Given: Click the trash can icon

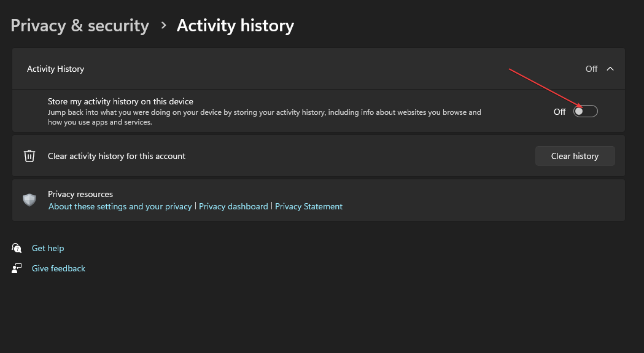Looking at the screenshot, I should 29,156.
